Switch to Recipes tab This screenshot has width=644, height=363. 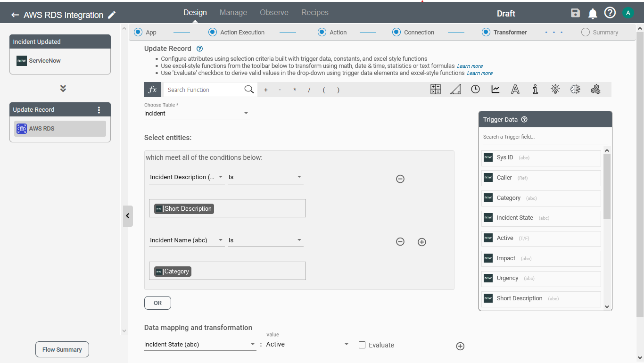pyautogui.click(x=315, y=13)
